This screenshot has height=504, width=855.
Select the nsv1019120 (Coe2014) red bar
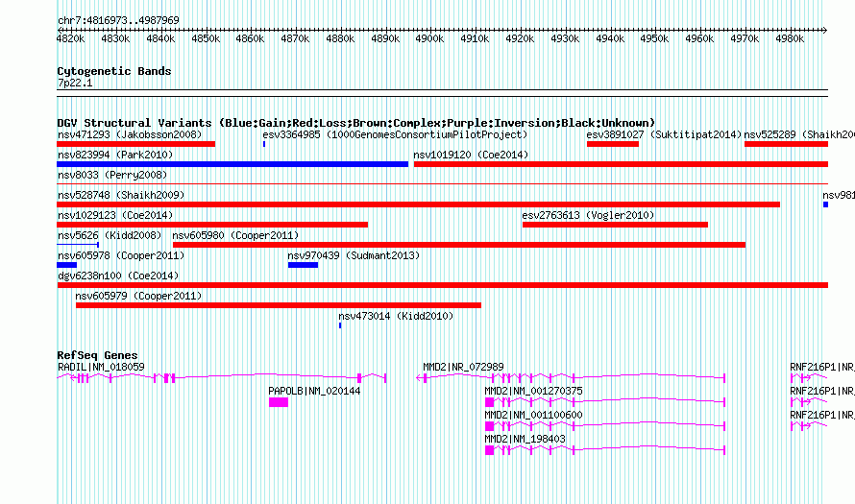621,164
